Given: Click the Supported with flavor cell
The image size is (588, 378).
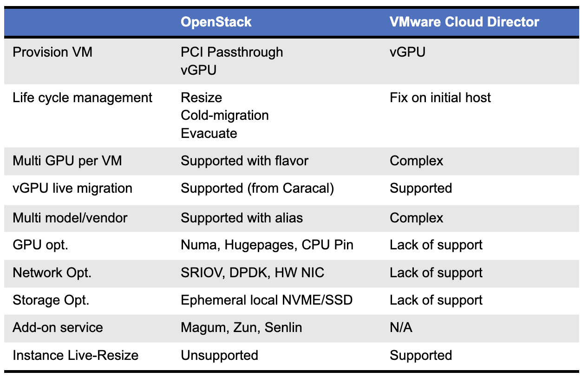Looking at the screenshot, I should tap(245, 161).
